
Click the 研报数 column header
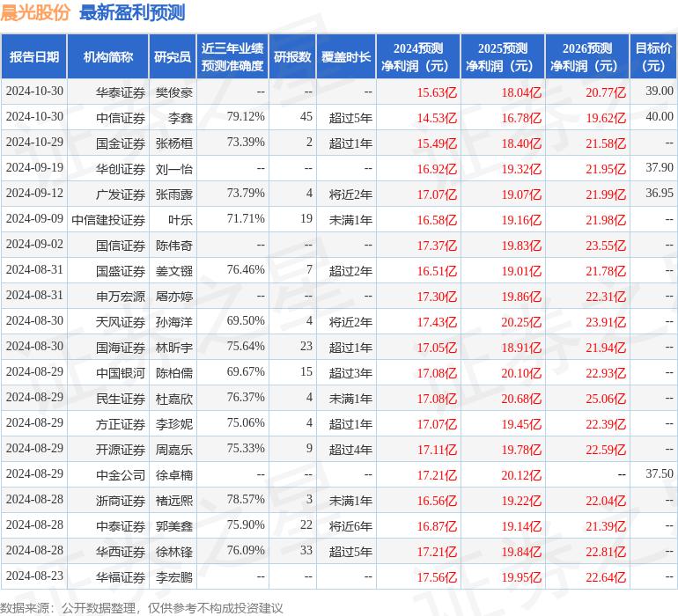click(x=292, y=56)
